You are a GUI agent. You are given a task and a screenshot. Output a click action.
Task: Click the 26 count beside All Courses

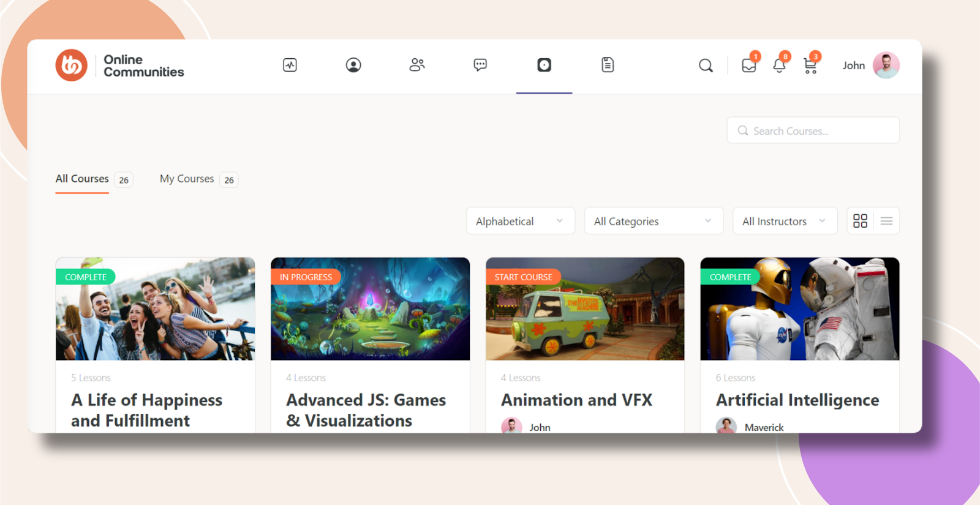[x=124, y=180]
